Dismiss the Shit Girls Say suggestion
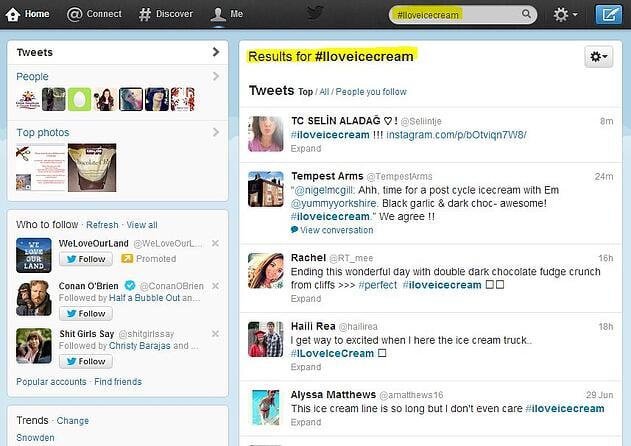 (x=215, y=334)
